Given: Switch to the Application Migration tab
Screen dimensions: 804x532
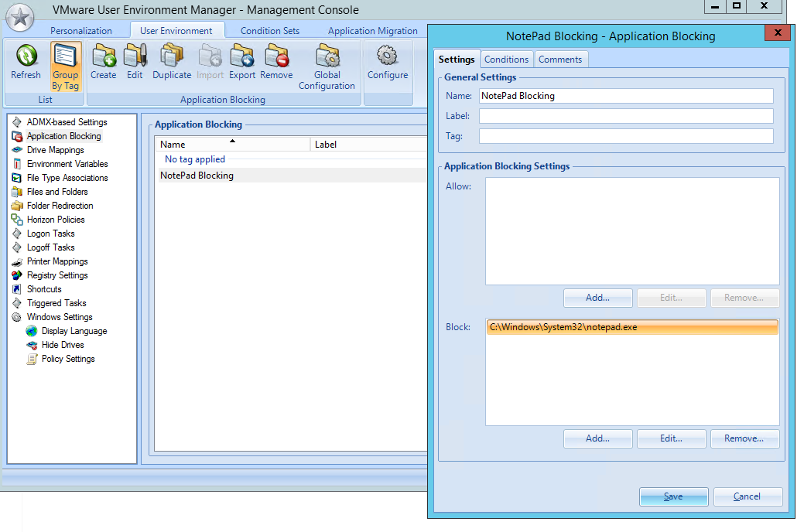Looking at the screenshot, I should [x=373, y=31].
